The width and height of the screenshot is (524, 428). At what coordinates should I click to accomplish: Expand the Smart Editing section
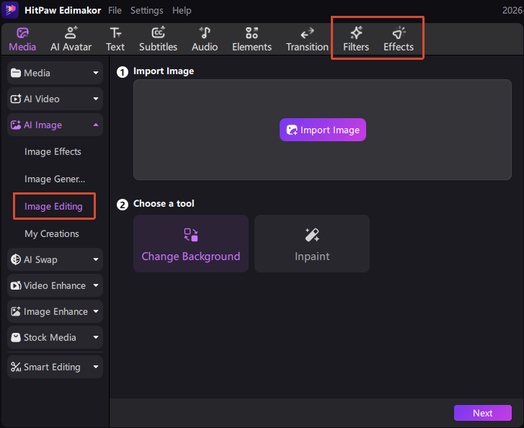click(55, 367)
